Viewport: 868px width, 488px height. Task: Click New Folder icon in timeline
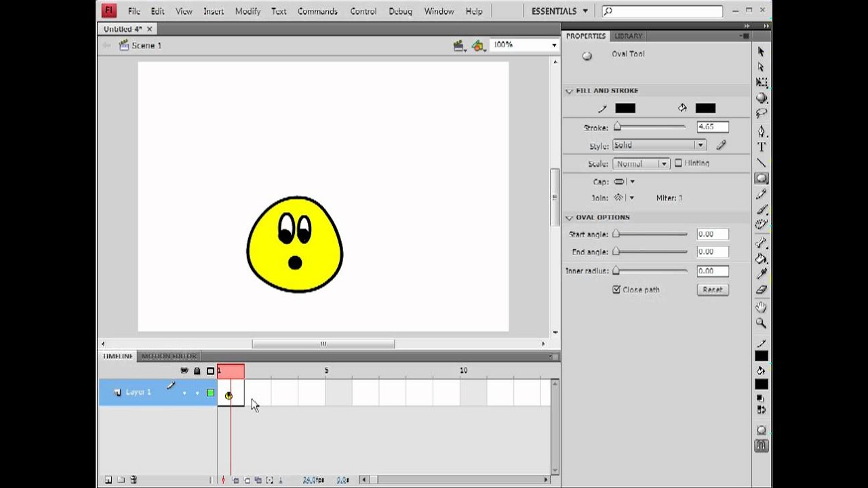(121, 480)
